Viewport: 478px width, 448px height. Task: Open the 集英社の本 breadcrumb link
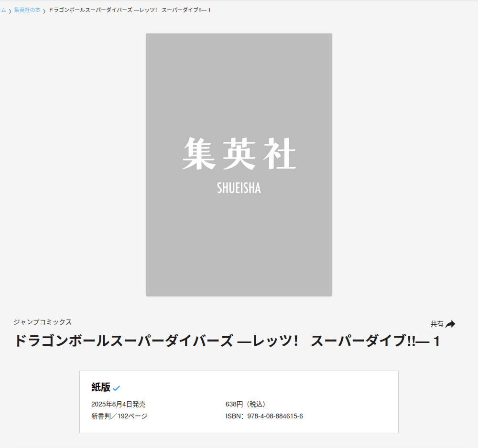coord(27,10)
